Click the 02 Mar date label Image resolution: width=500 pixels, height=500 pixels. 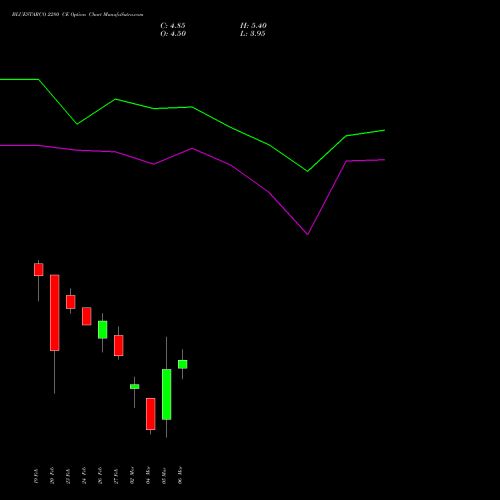[132, 475]
